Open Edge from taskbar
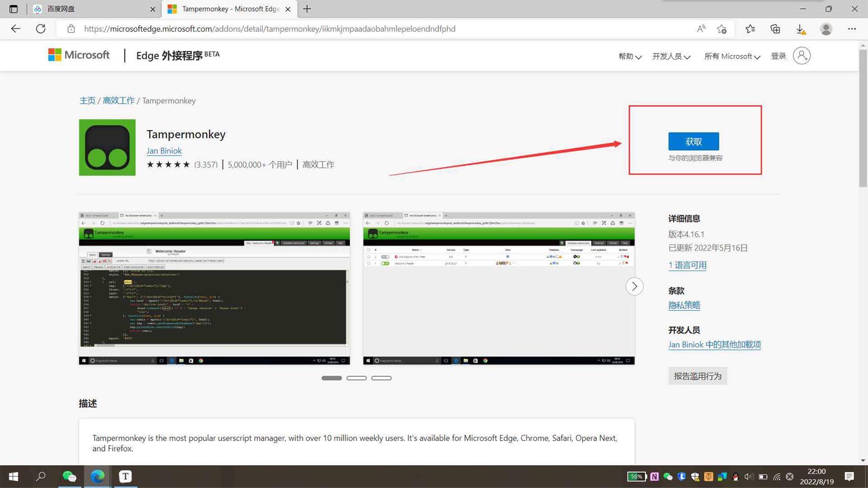868x488 pixels. click(97, 476)
